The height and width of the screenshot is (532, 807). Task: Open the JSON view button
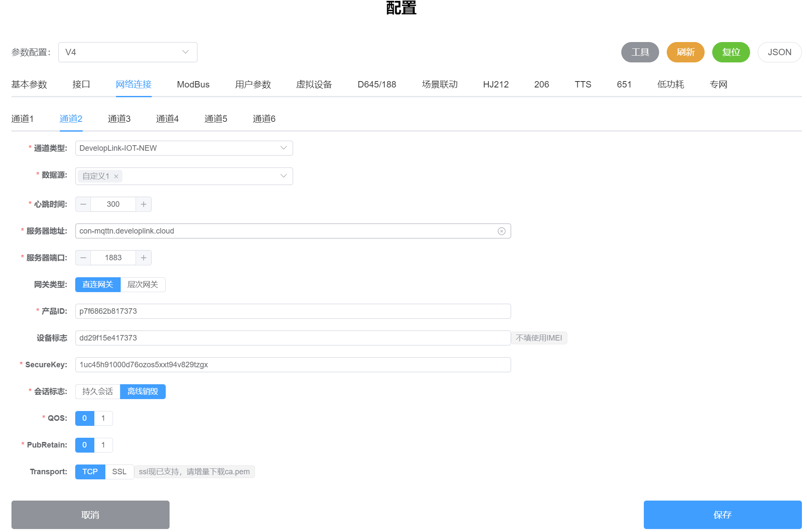pos(779,52)
